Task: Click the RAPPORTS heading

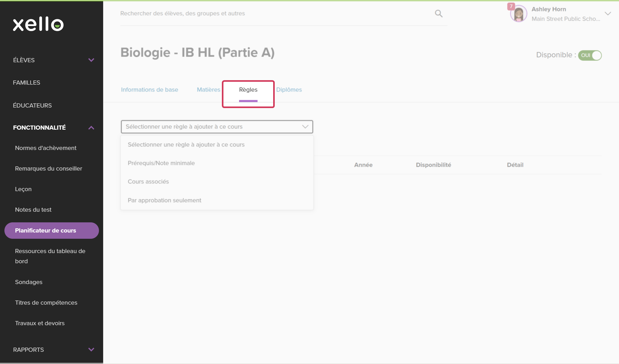Action: 28,350
